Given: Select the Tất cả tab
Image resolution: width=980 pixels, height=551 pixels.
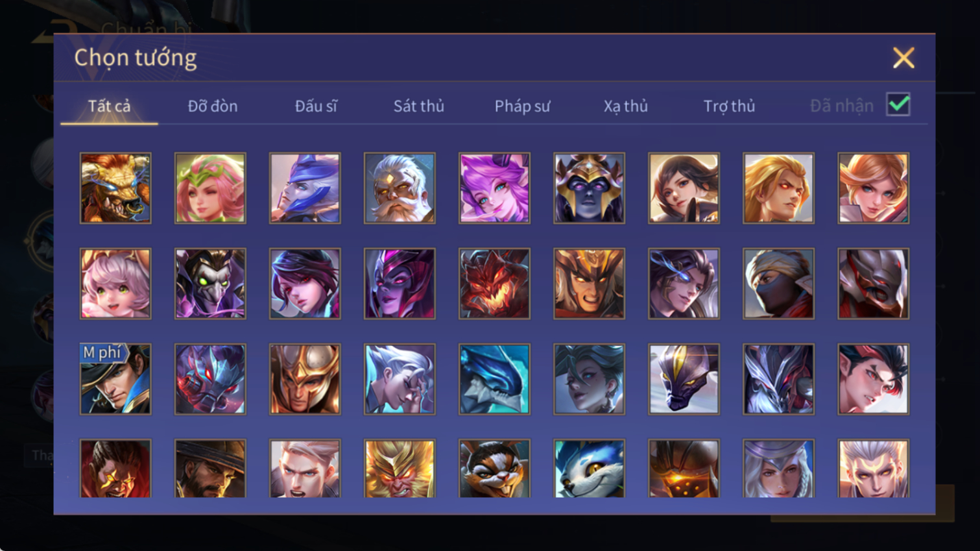Looking at the screenshot, I should pos(109,106).
